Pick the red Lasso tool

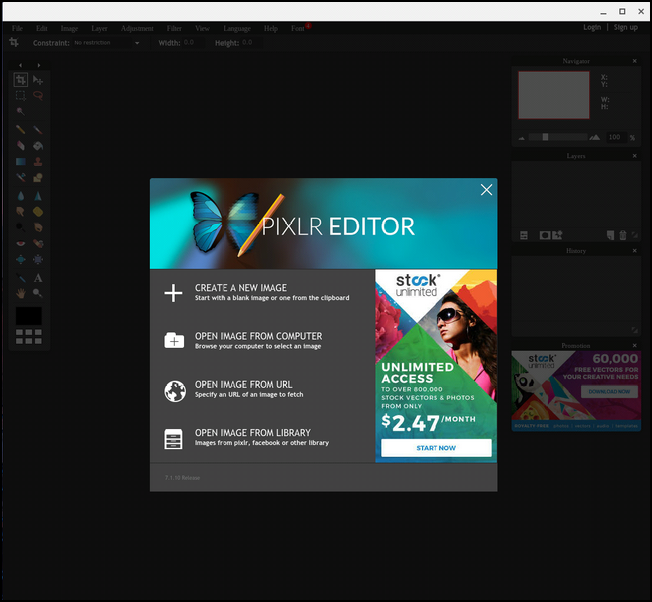point(38,96)
